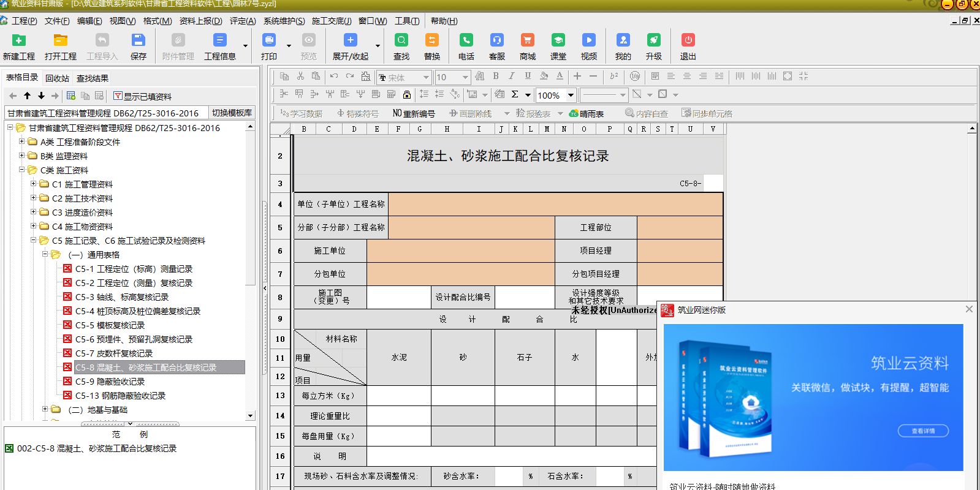
Task: Move table down with the down arrow
Action: (41, 96)
